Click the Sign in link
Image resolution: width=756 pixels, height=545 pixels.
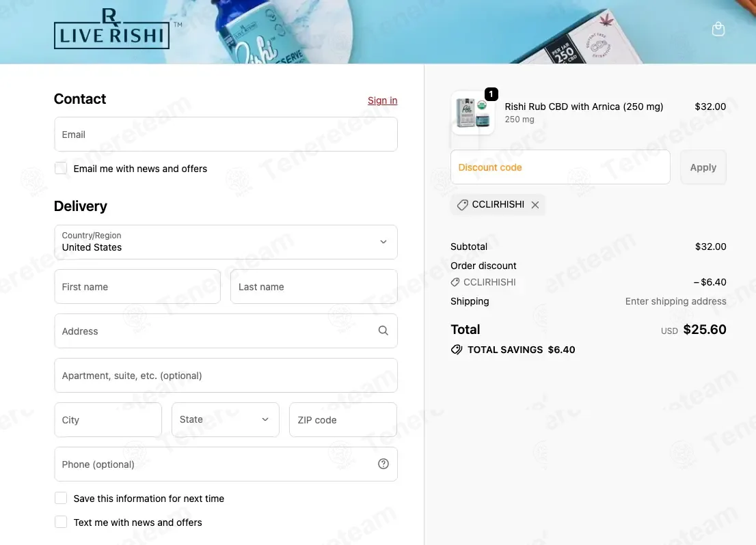[382, 100]
